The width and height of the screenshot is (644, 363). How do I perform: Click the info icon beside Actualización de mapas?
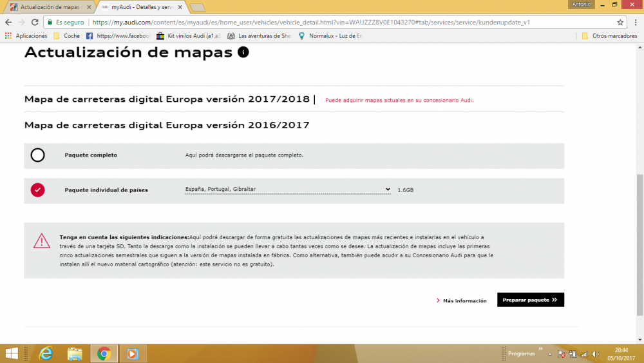point(243,52)
